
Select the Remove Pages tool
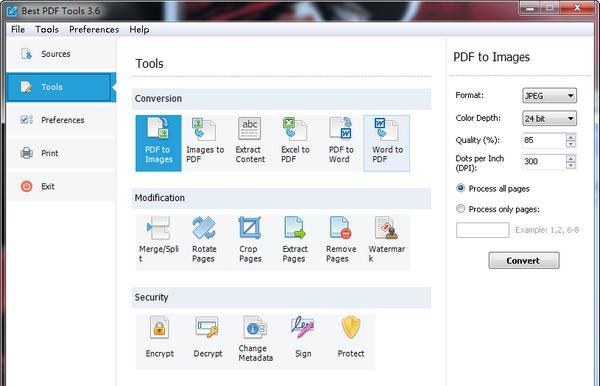click(341, 242)
